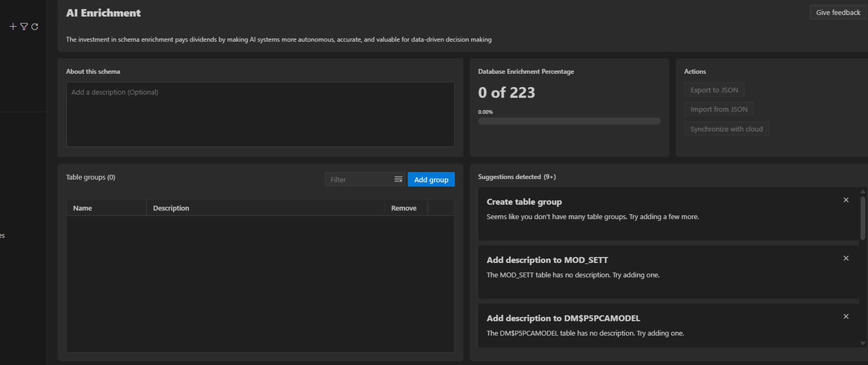Open the Create table group suggestion

click(x=668, y=214)
